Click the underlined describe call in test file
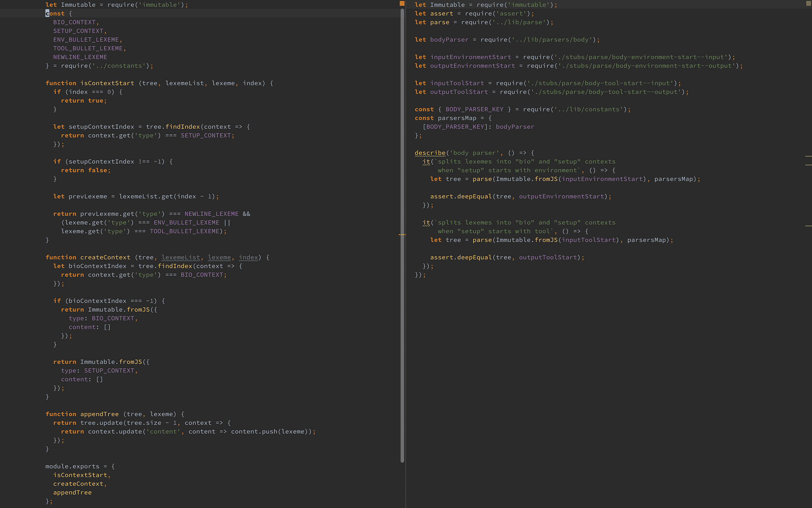812x508 pixels. pos(430,153)
